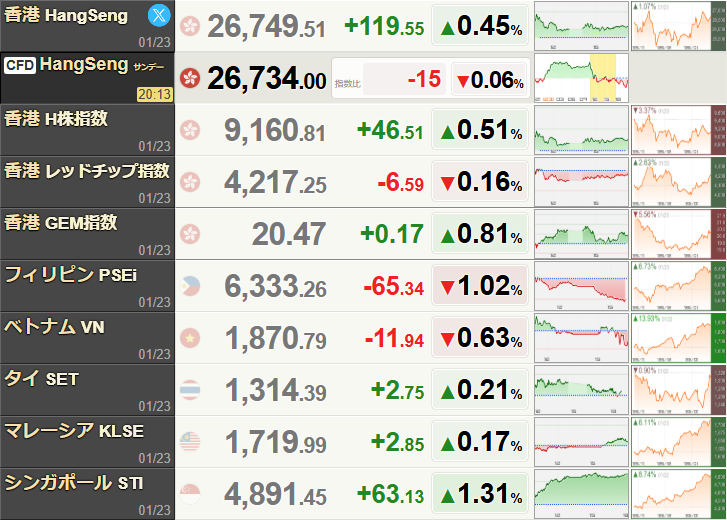Open PSEi intraday chart thumbnail
This screenshot has width=727, height=520.
pos(581,286)
